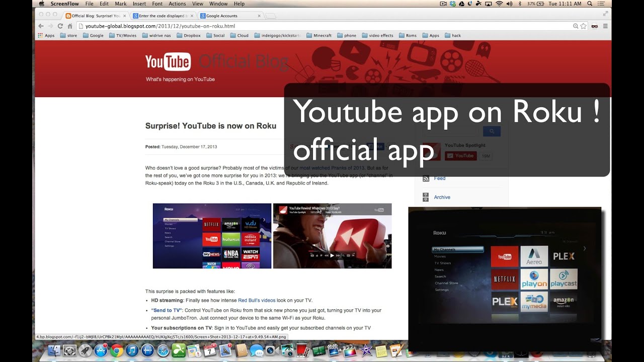The image size is (644, 362).
Task: Open the Wi-Fi status menu
Action: point(499,4)
